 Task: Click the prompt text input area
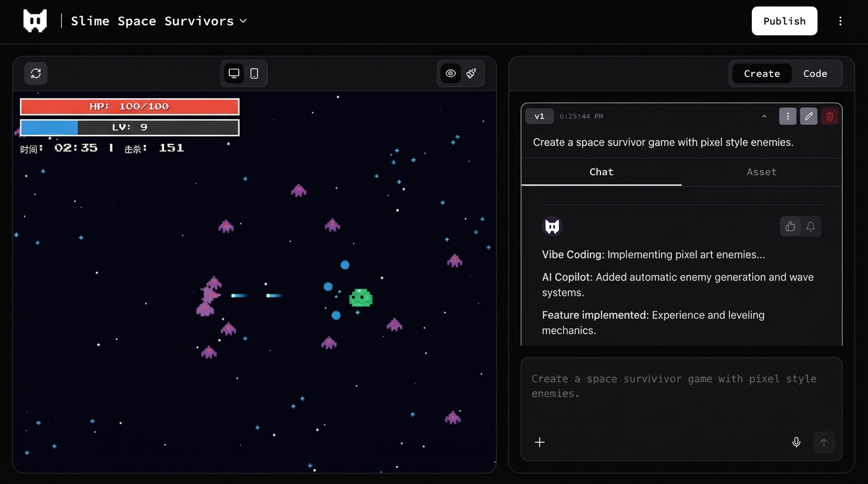(x=681, y=394)
